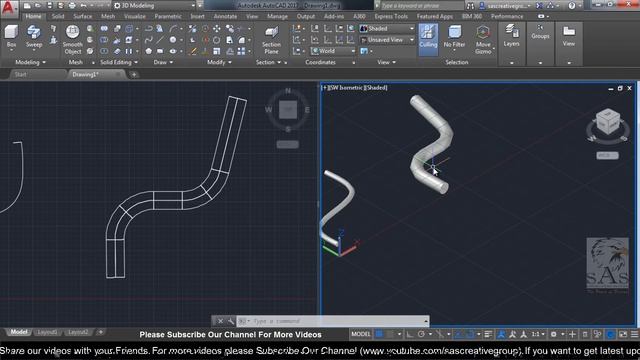The width and height of the screenshot is (640, 360).
Task: Open the annotation scale 1:1 control
Action: pyautogui.click(x=538, y=334)
